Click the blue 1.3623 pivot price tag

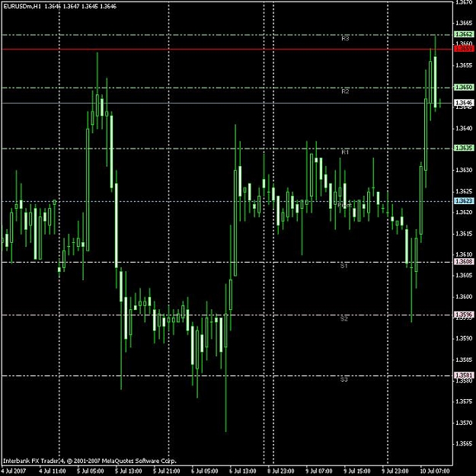[464, 200]
